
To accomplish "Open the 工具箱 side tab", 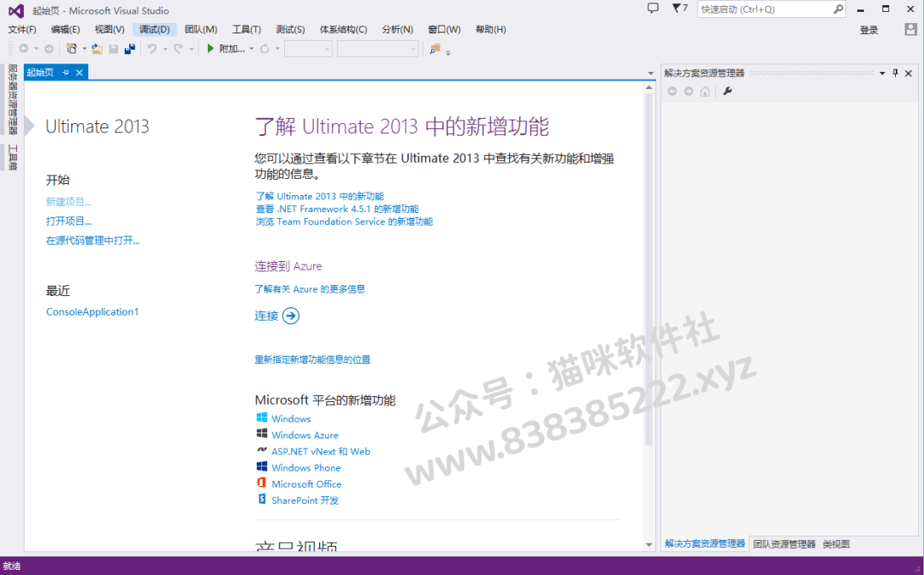I will (x=12, y=157).
